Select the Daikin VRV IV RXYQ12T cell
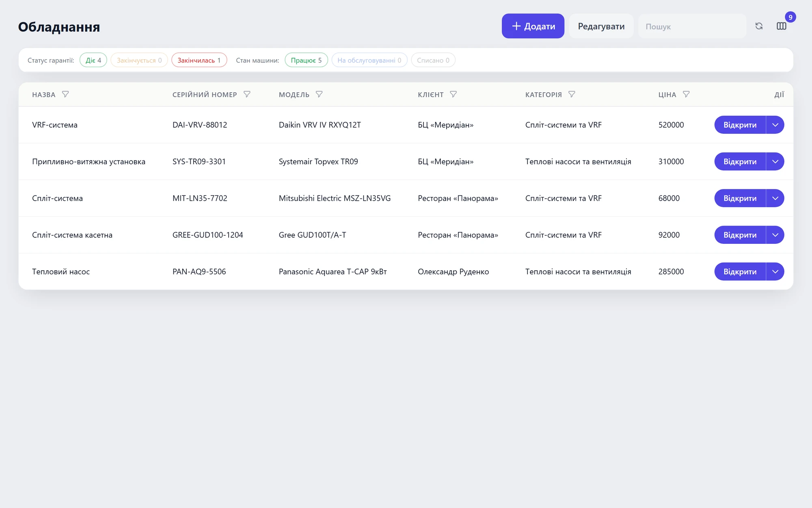The width and height of the screenshot is (812, 508). tap(320, 125)
